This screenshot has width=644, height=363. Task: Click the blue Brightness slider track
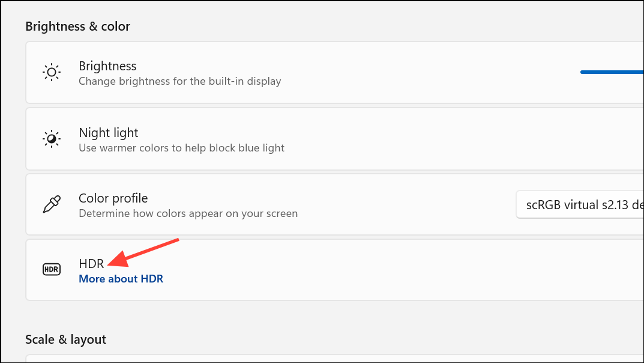(x=612, y=72)
